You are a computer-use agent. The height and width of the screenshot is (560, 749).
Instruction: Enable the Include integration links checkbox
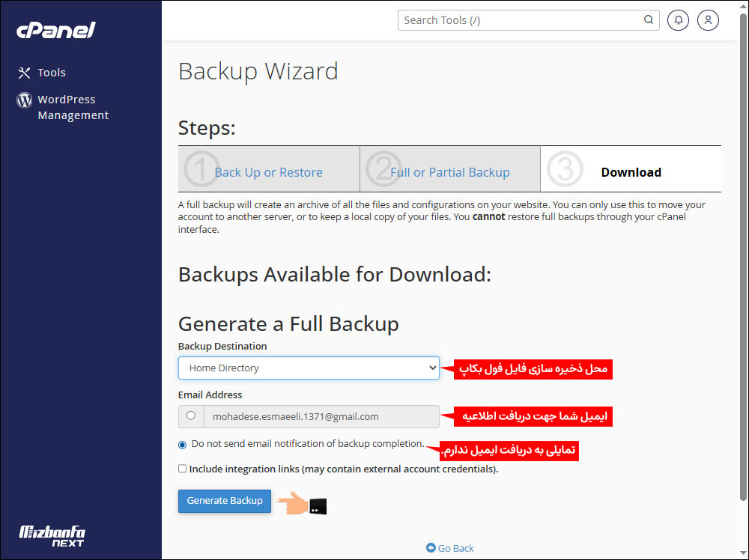[x=183, y=469]
